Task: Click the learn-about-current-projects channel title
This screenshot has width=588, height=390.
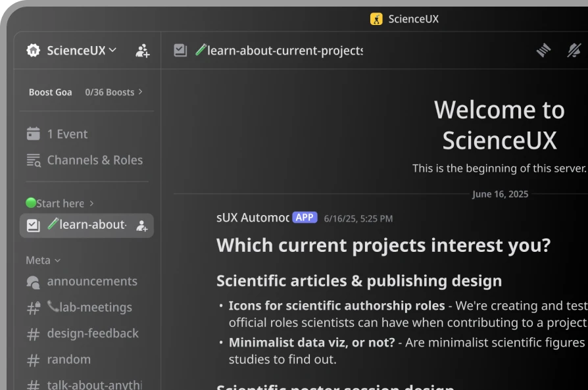Action: pyautogui.click(x=279, y=51)
